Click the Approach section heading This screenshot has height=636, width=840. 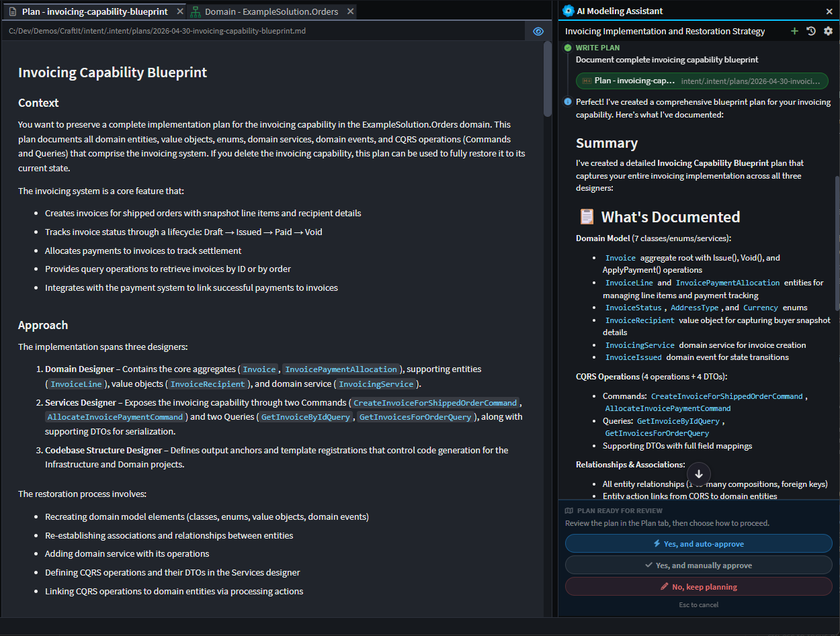click(x=43, y=325)
